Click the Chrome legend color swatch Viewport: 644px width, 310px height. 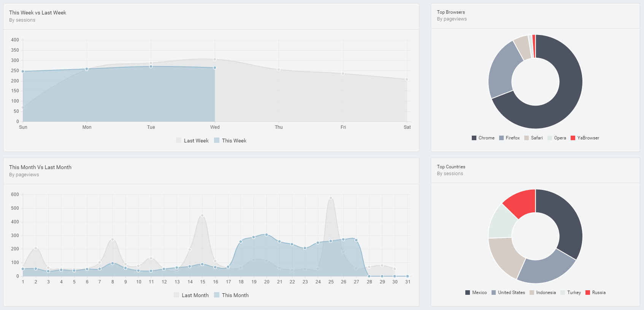pyautogui.click(x=474, y=138)
